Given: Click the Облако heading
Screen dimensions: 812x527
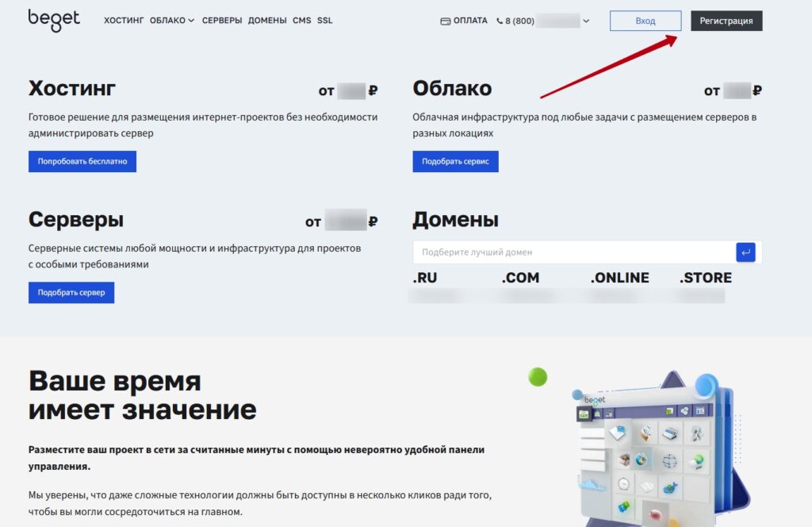Looking at the screenshot, I should (x=452, y=89).
